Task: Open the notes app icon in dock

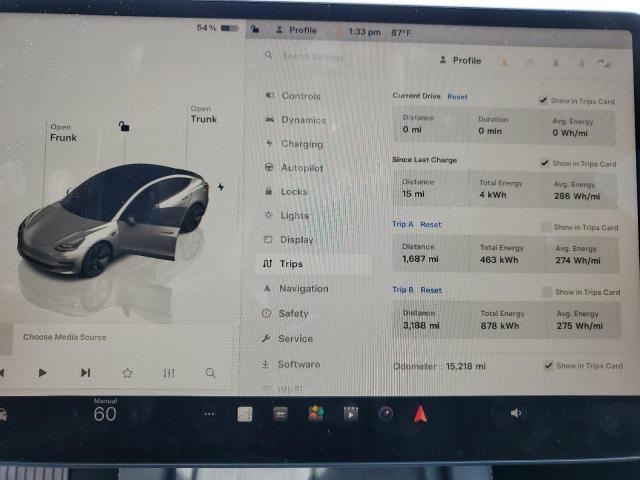Action: (x=245, y=414)
